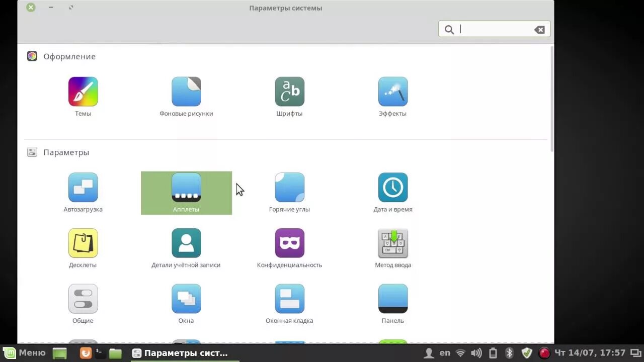Launch Firefox from the panel
The width and height of the screenshot is (644, 362).
click(x=86, y=353)
